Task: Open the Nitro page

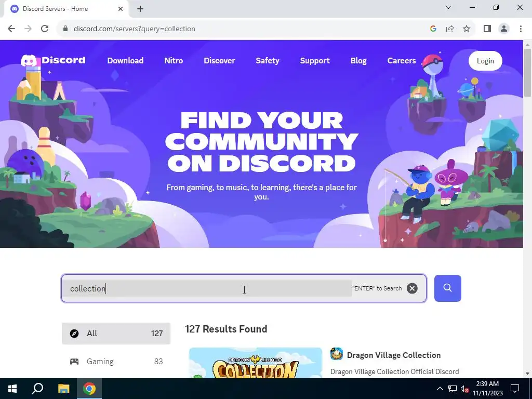Action: click(x=174, y=61)
